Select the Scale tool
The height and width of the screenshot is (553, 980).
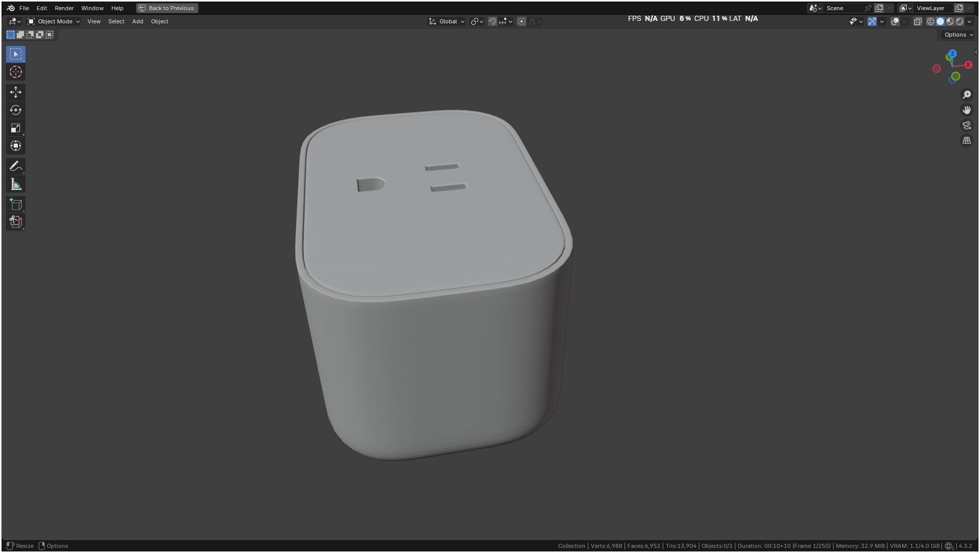(x=16, y=128)
